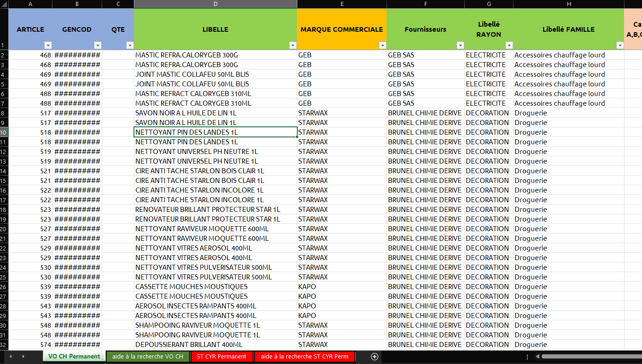
Task: Select the DECORATION rayon cell in row 15
Action: tap(489, 181)
